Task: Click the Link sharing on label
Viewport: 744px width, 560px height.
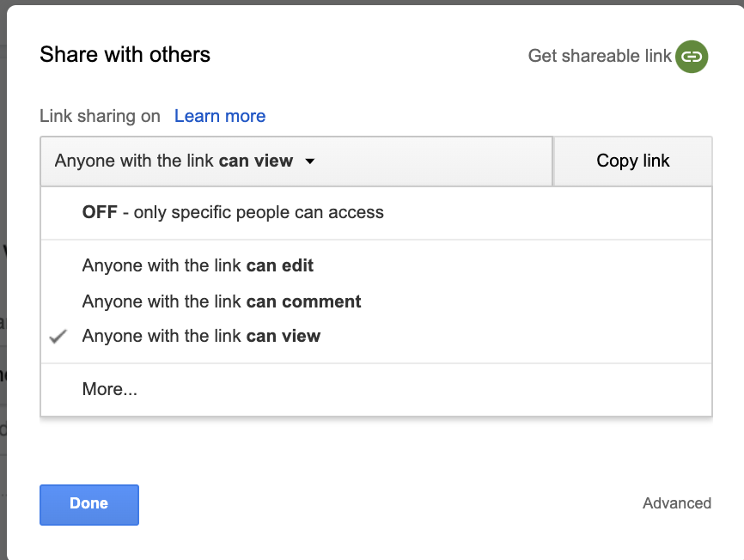Action: tap(100, 116)
